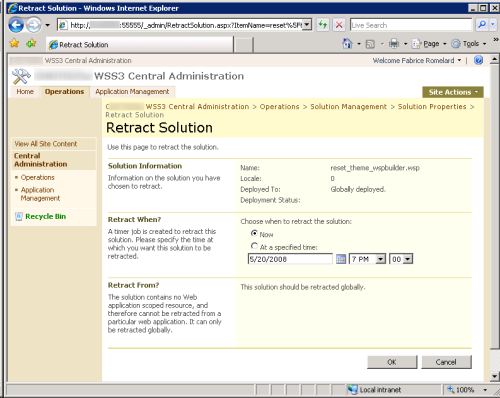Viewport: 500px width, 398px height.
Task: Open Application Management in left sidebar
Action: (x=40, y=194)
